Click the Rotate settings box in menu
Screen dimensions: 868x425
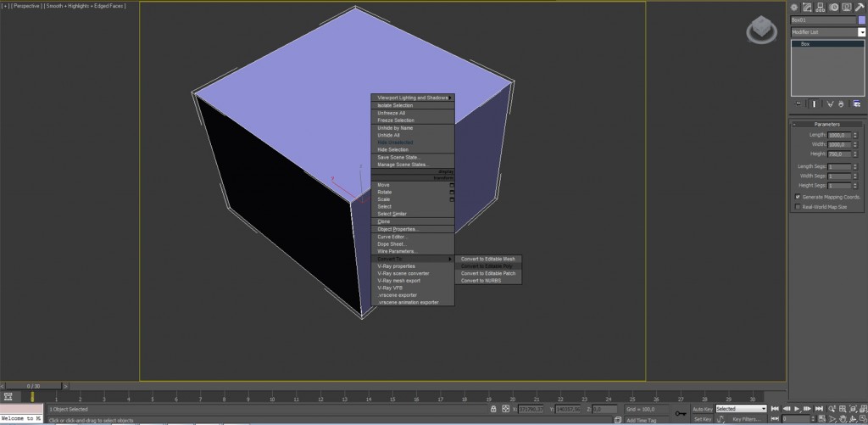tap(452, 193)
